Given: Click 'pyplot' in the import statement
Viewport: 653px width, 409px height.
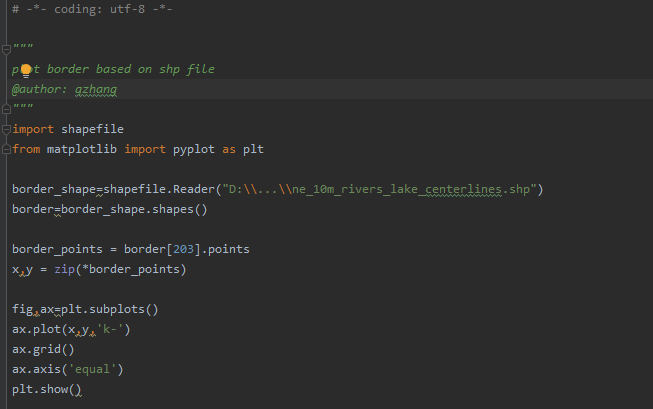Looking at the screenshot, I should tap(194, 149).
